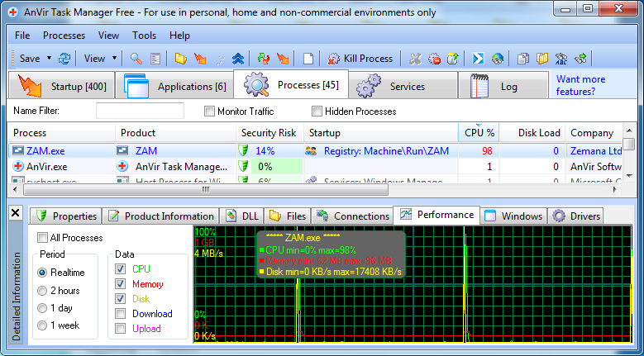Sort by the Disk Load column header

pos(532,132)
